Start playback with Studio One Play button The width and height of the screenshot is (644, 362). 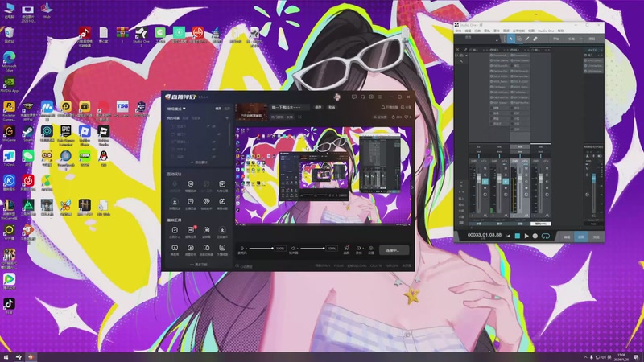coord(526,236)
